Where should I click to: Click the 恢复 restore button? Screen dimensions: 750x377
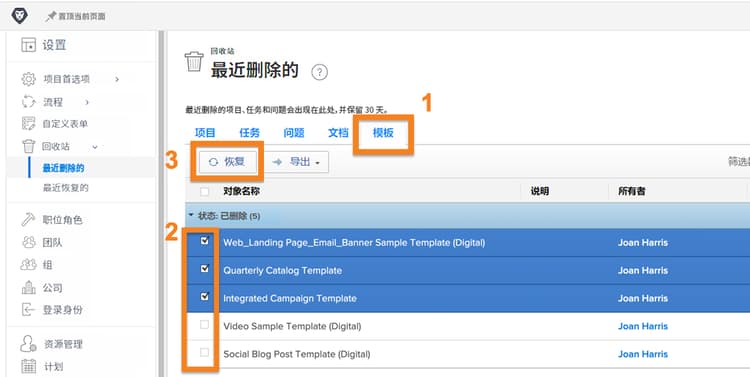pyautogui.click(x=227, y=162)
